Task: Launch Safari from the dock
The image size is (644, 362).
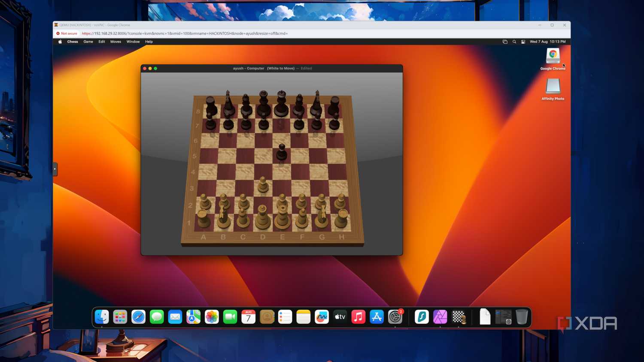Action: (138, 317)
